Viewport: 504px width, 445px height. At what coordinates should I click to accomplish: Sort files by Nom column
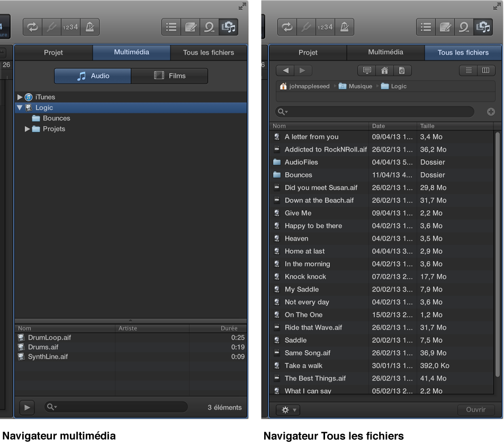coord(319,126)
